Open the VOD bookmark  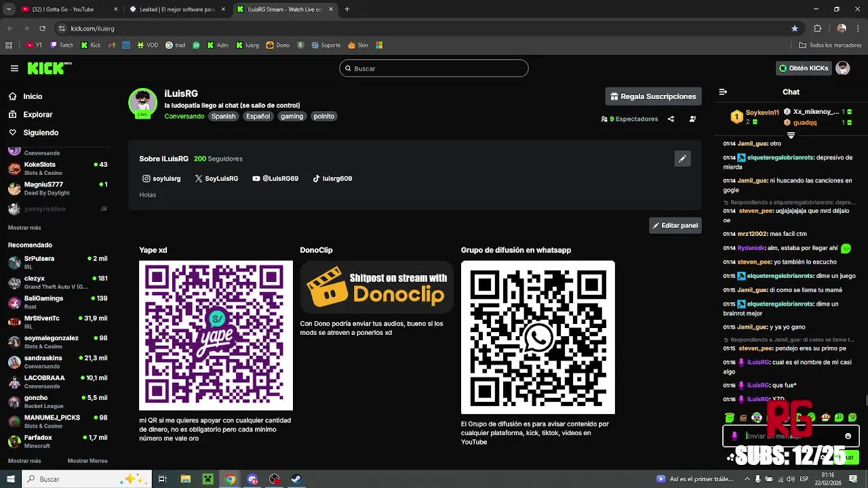[147, 45]
